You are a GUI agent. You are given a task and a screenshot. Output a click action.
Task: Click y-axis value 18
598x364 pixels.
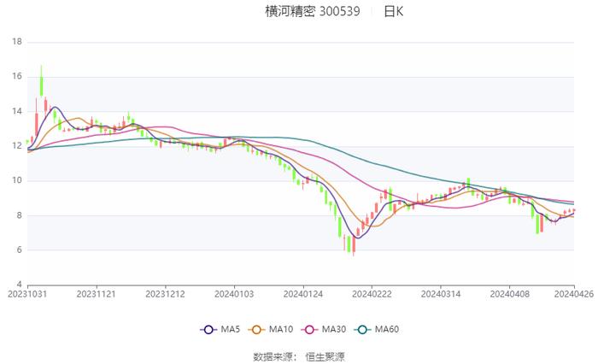tap(17, 42)
